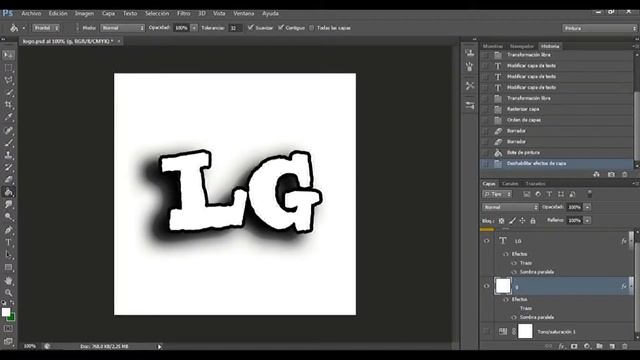Open the layer Opacidad arrow
Screen dimensions: 640x360
[x=587, y=207]
